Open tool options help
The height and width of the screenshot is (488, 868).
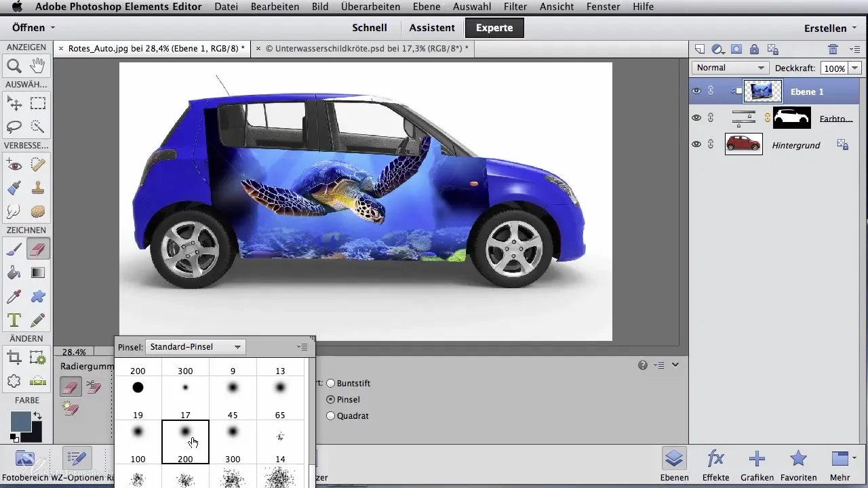coord(643,365)
